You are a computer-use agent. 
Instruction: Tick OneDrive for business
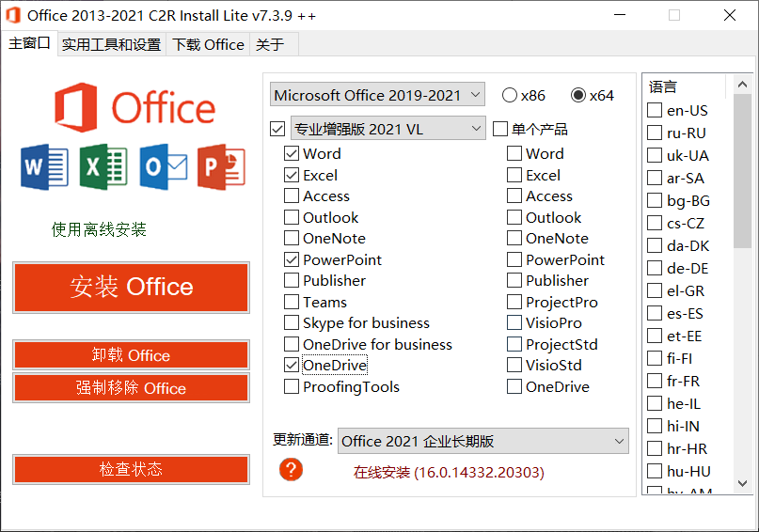point(292,344)
